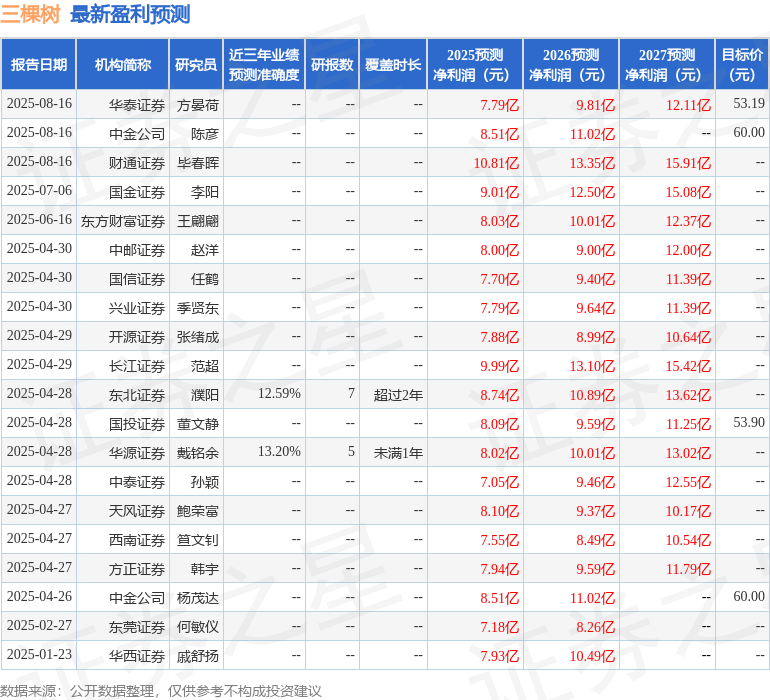Click 11.79亿 forecast value

pos(688,569)
